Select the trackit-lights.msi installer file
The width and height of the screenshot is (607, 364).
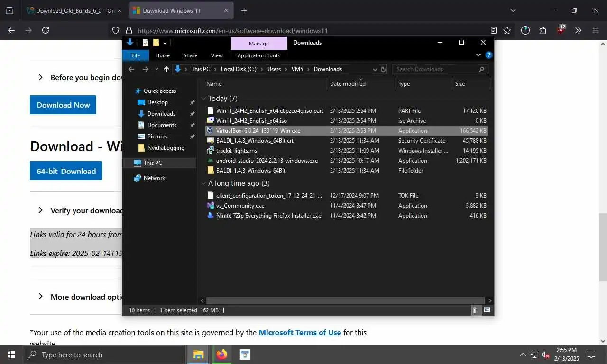pos(347,151)
